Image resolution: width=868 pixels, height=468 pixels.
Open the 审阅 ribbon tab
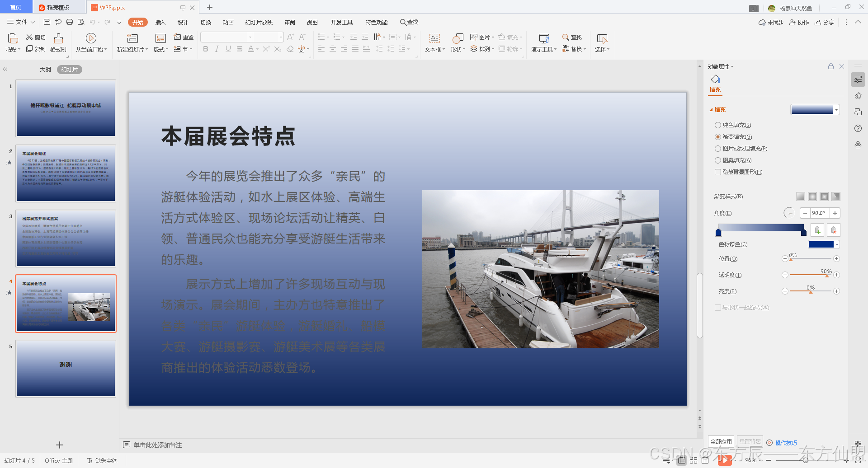point(290,22)
